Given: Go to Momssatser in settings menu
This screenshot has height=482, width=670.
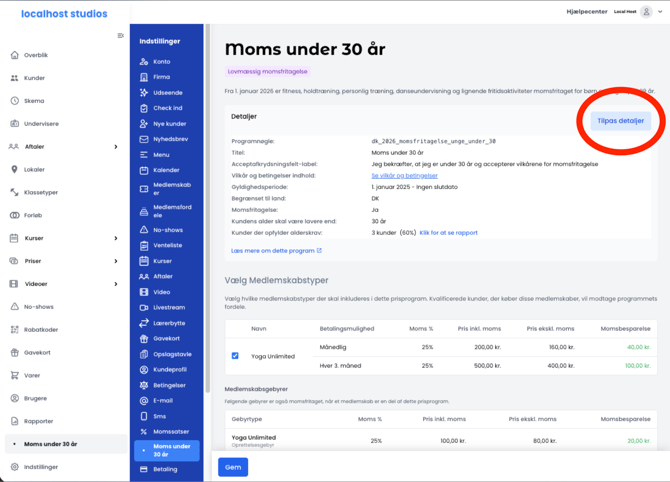Looking at the screenshot, I should point(169,432).
